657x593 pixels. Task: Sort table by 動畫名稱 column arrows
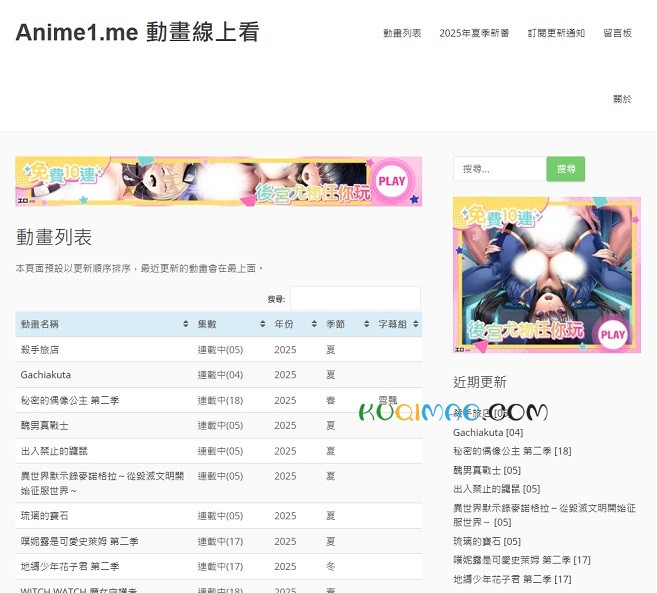coord(186,324)
